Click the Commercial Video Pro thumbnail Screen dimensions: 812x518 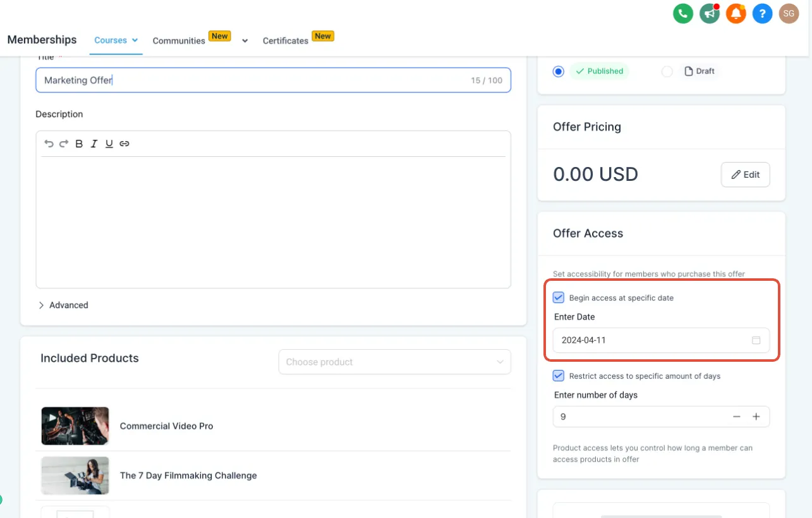pyautogui.click(x=75, y=426)
